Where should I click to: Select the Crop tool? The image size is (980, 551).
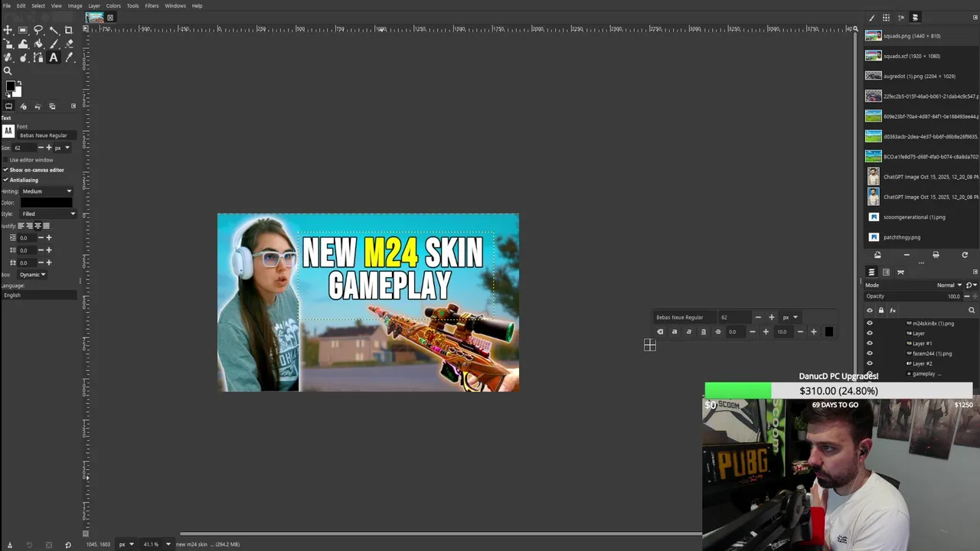(68, 30)
